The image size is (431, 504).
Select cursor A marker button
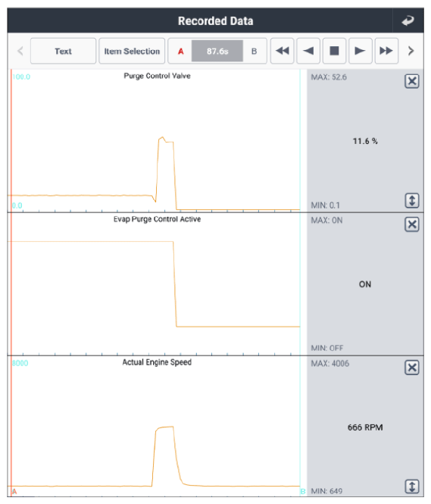181,51
